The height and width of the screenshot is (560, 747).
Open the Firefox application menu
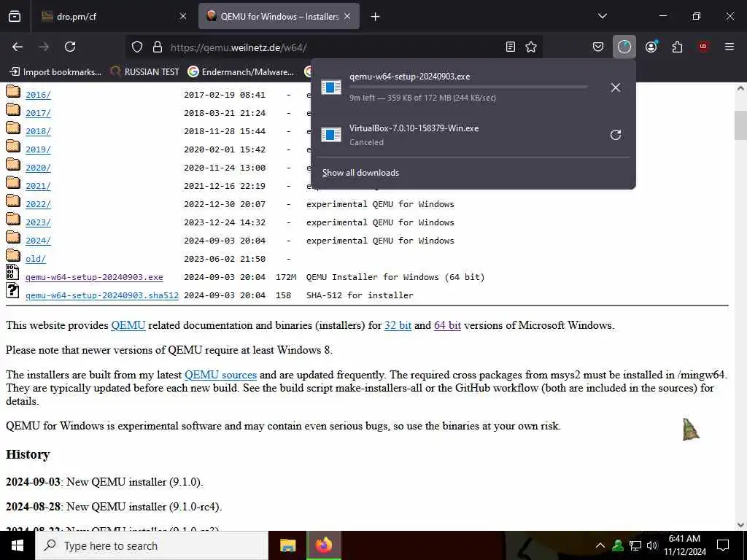click(729, 47)
